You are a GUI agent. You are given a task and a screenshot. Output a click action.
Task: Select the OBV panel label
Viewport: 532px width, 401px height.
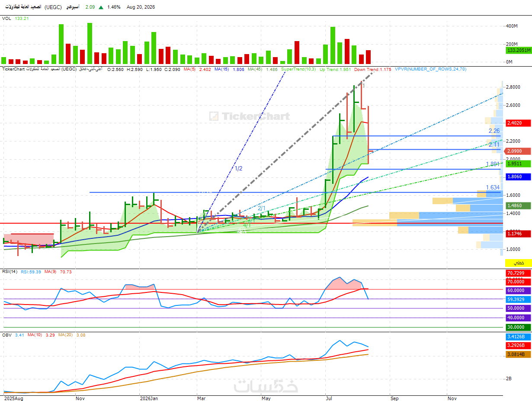click(7, 335)
